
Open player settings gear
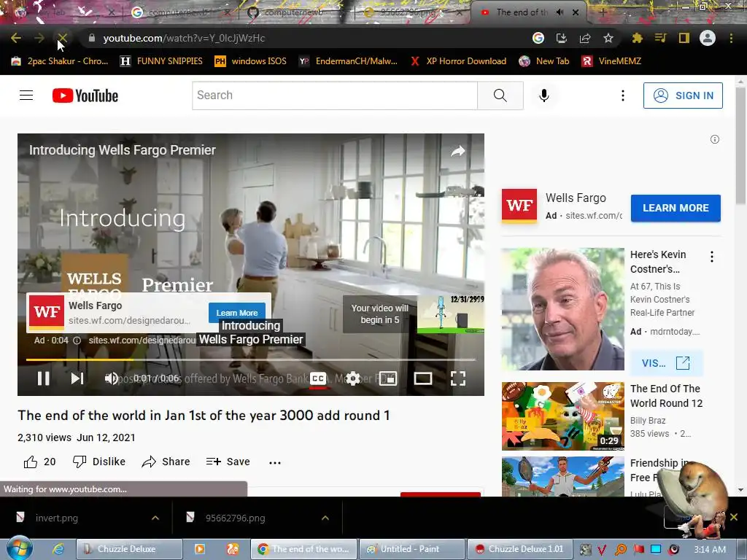pyautogui.click(x=352, y=378)
